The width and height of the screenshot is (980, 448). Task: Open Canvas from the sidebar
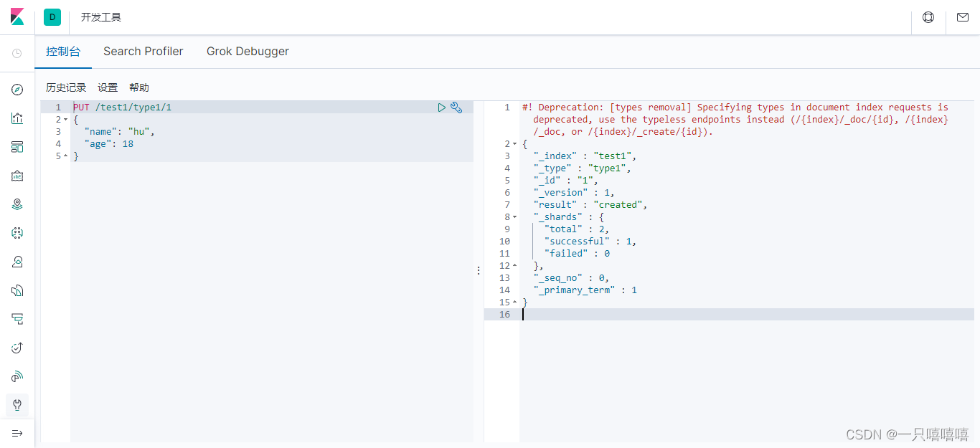click(17, 176)
